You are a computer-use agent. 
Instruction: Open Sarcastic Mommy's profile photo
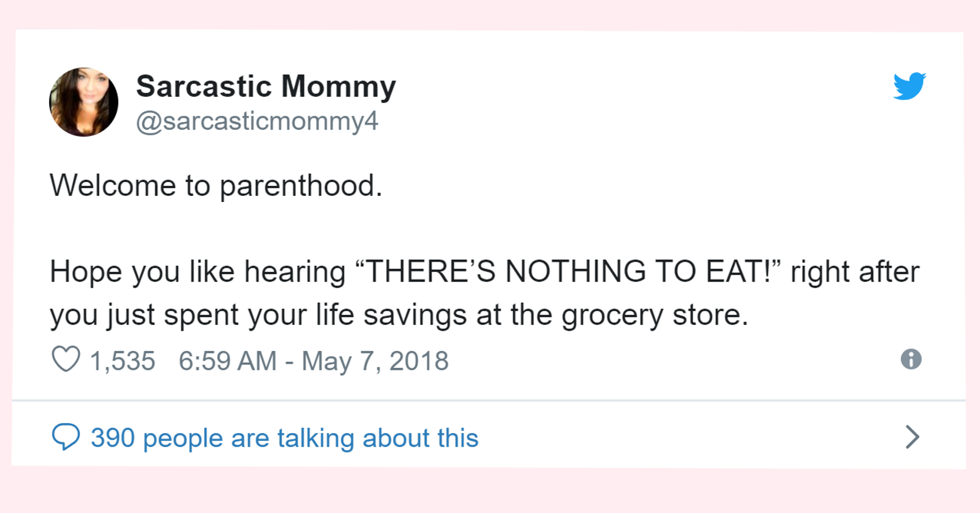tap(84, 102)
